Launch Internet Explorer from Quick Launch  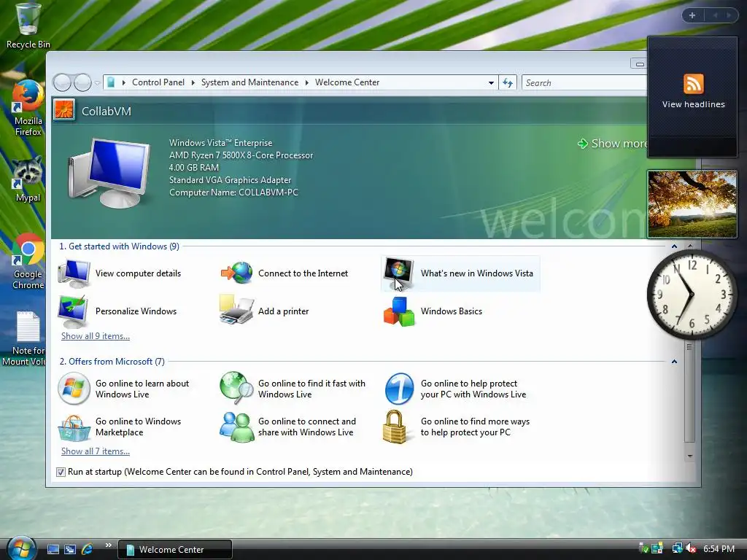pos(88,550)
